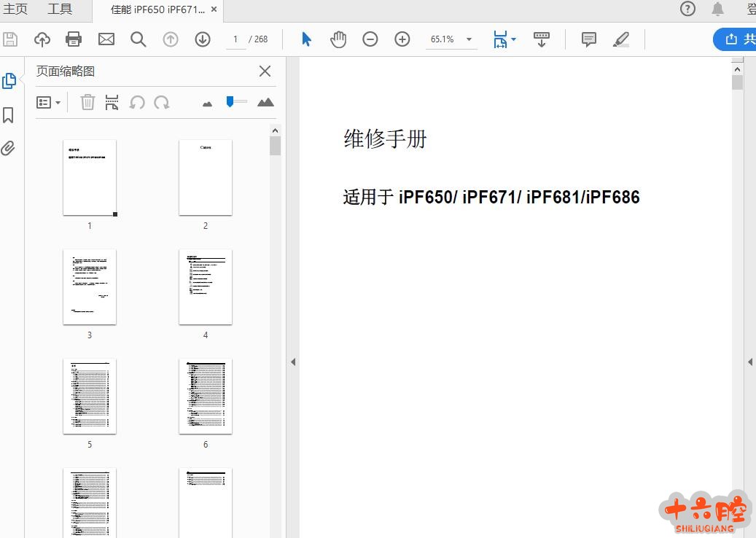The height and width of the screenshot is (538, 756).
Task: Open the zoom level 65.1% dropdown
Action: point(469,39)
